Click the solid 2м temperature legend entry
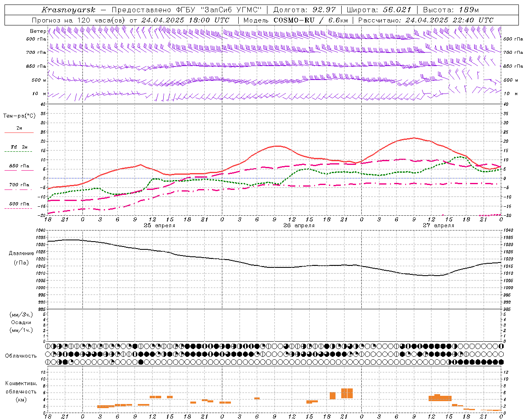 click(x=19, y=130)
